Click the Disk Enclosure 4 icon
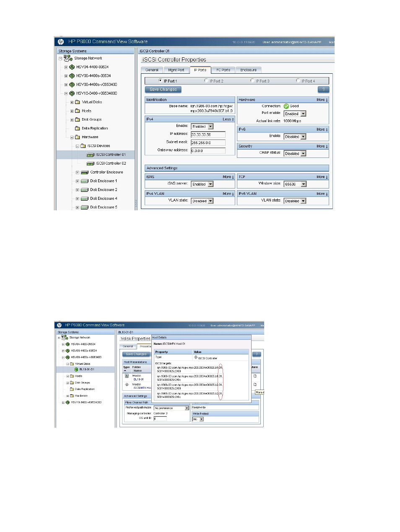Screen dimensions: 400x532 pyautogui.click(x=85, y=199)
